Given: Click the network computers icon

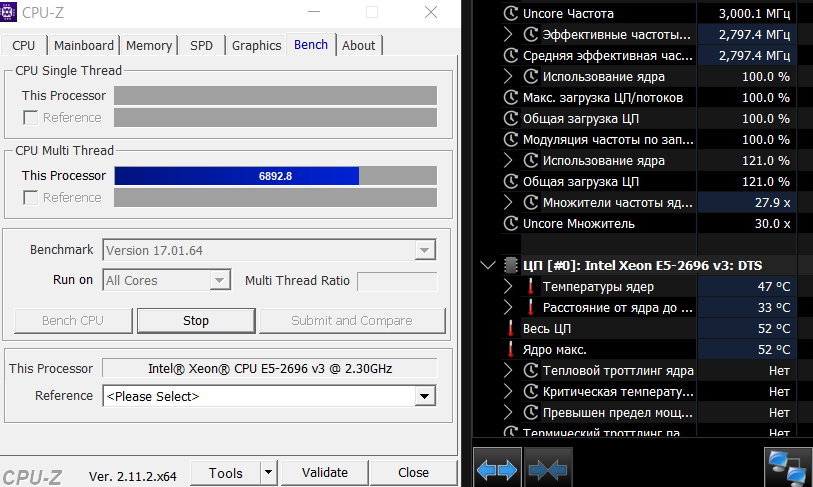Looking at the screenshot, I should point(787,468).
